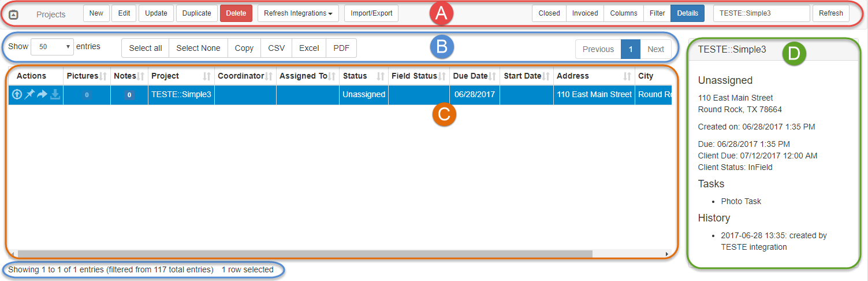Click the City column header

653,76
